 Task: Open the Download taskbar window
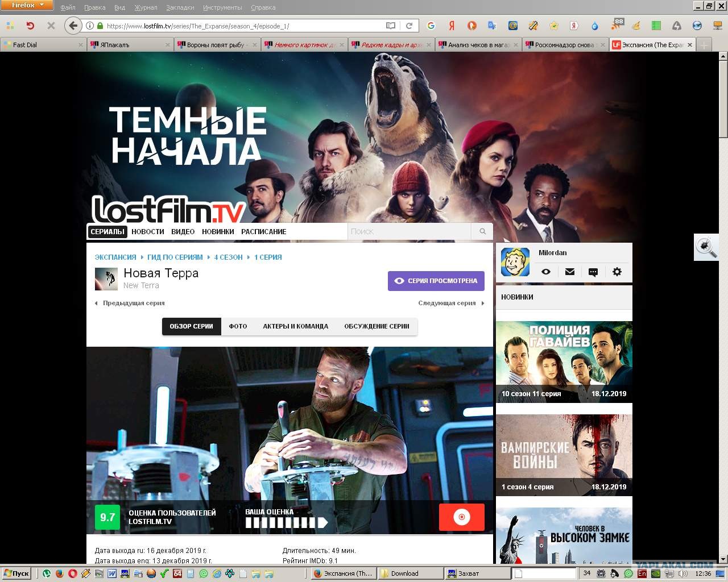[411, 573]
